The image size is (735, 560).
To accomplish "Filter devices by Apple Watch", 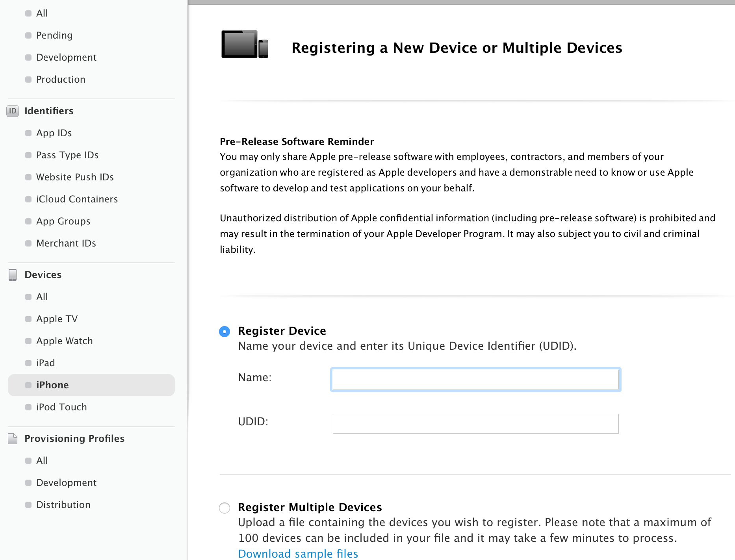I will [65, 341].
